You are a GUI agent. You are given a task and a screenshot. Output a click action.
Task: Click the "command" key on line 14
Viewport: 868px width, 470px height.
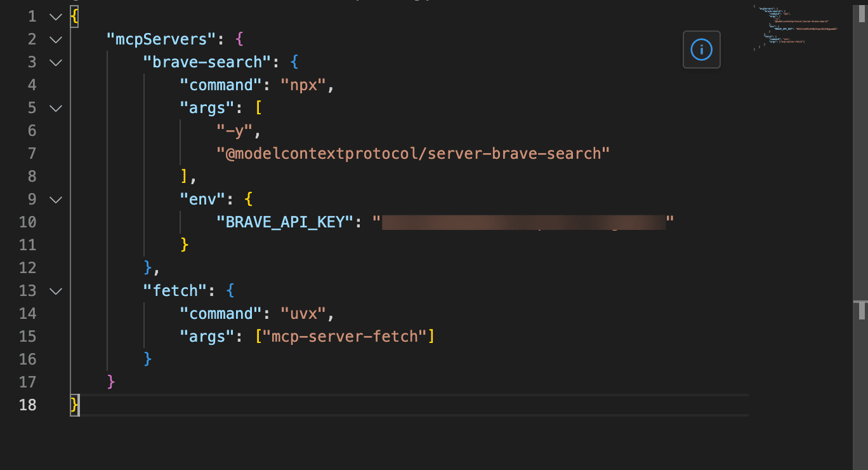point(221,314)
